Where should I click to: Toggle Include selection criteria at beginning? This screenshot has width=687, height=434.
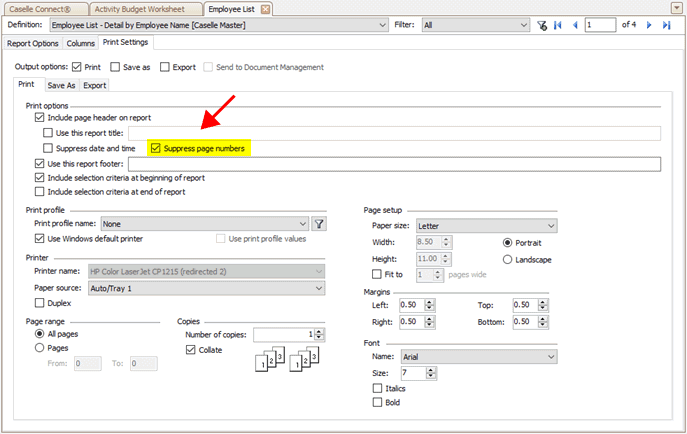pos(39,178)
